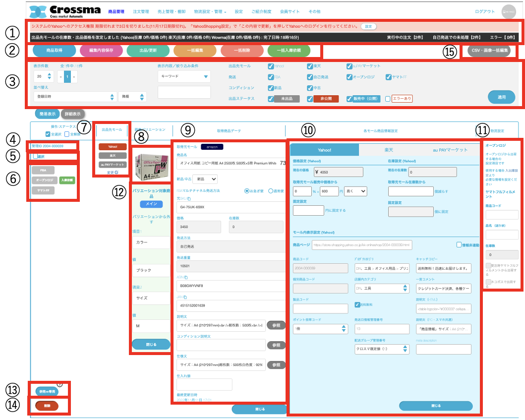Click the copy icon next to ASIN
Screen dimensions: 525x420
click(186, 278)
